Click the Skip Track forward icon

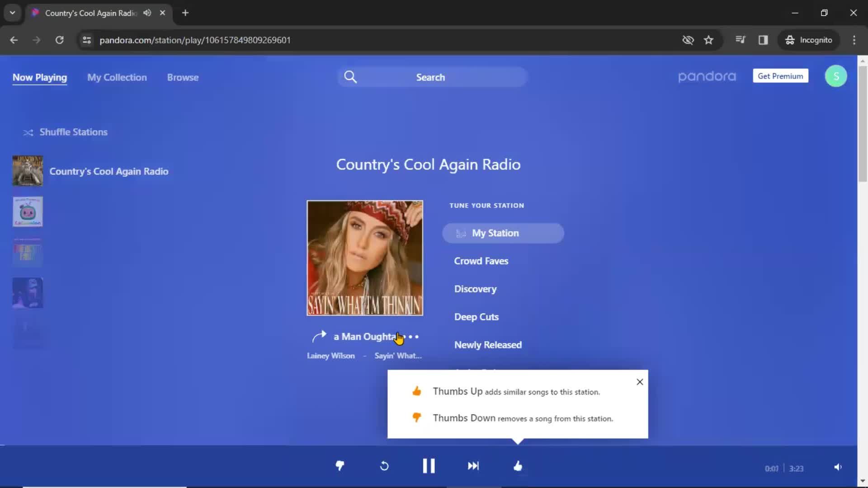[473, 465]
